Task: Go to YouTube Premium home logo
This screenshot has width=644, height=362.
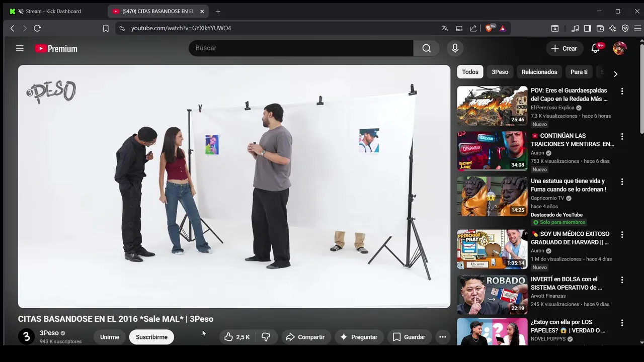Action: [56, 49]
